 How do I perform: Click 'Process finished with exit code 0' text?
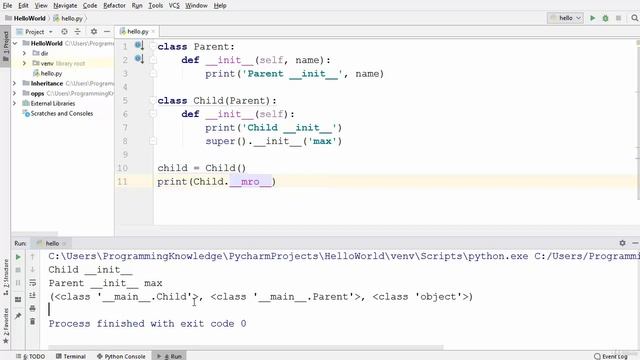147,324
